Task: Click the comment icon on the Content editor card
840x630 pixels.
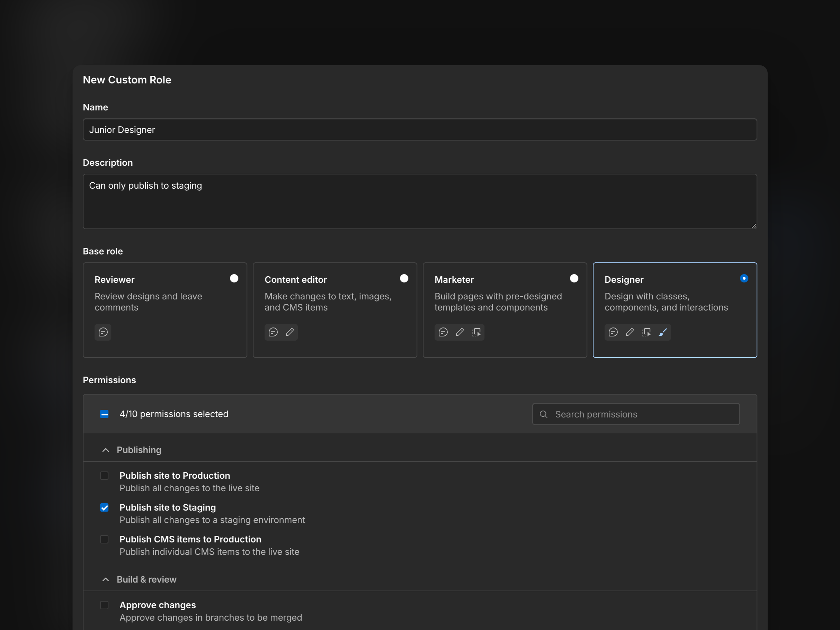Action: (273, 332)
